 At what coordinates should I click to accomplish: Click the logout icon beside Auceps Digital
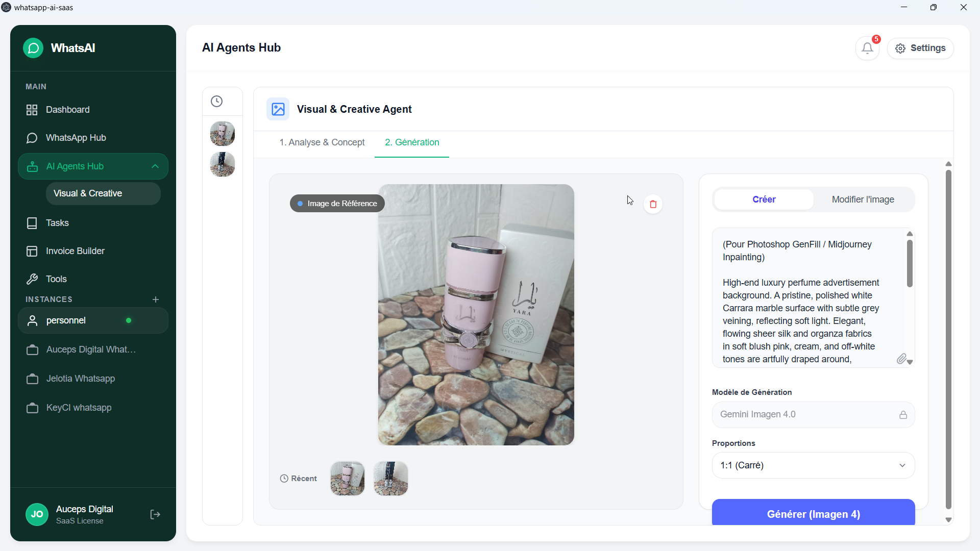[155, 514]
